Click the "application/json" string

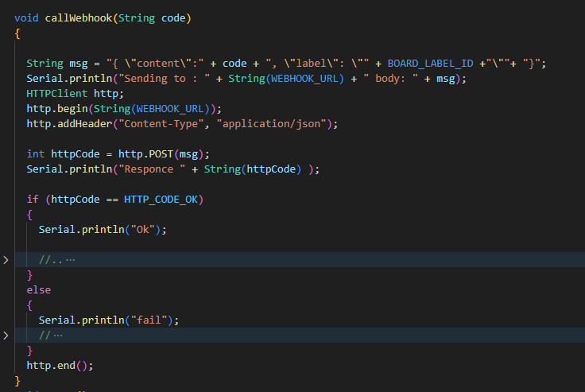pyautogui.click(x=271, y=123)
